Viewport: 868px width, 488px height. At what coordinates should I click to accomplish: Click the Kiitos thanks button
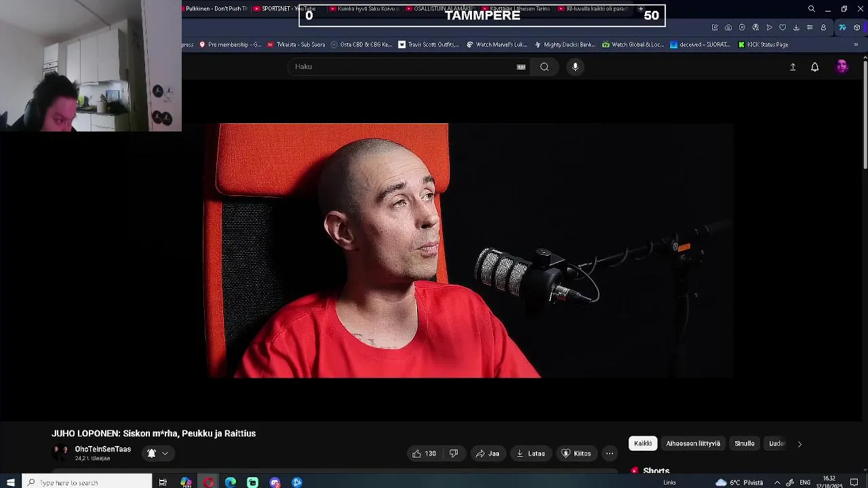tap(576, 453)
